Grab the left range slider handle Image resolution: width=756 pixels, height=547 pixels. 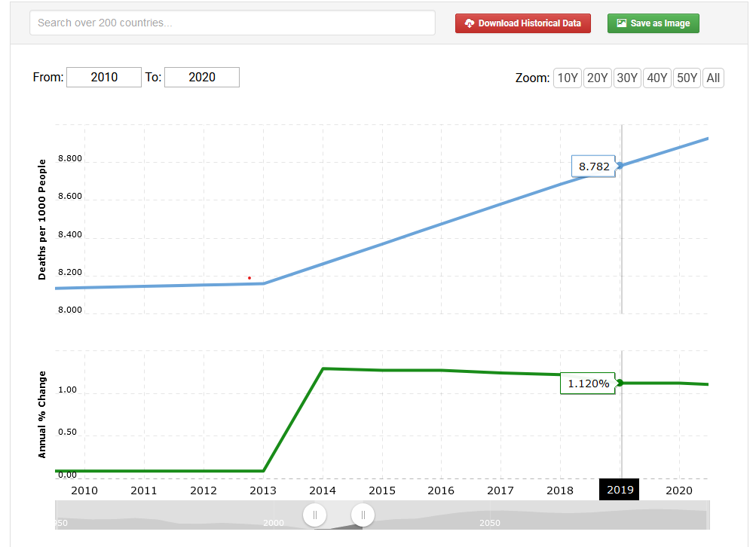(314, 515)
